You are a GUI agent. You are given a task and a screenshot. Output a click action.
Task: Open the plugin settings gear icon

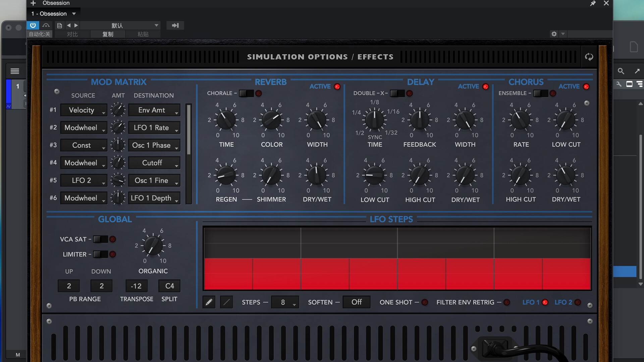point(554,34)
